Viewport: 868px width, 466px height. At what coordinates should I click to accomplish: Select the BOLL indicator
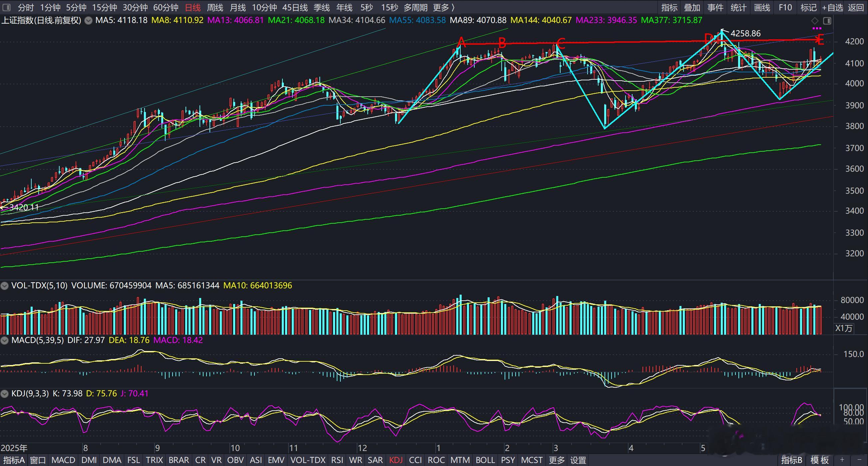(485, 460)
